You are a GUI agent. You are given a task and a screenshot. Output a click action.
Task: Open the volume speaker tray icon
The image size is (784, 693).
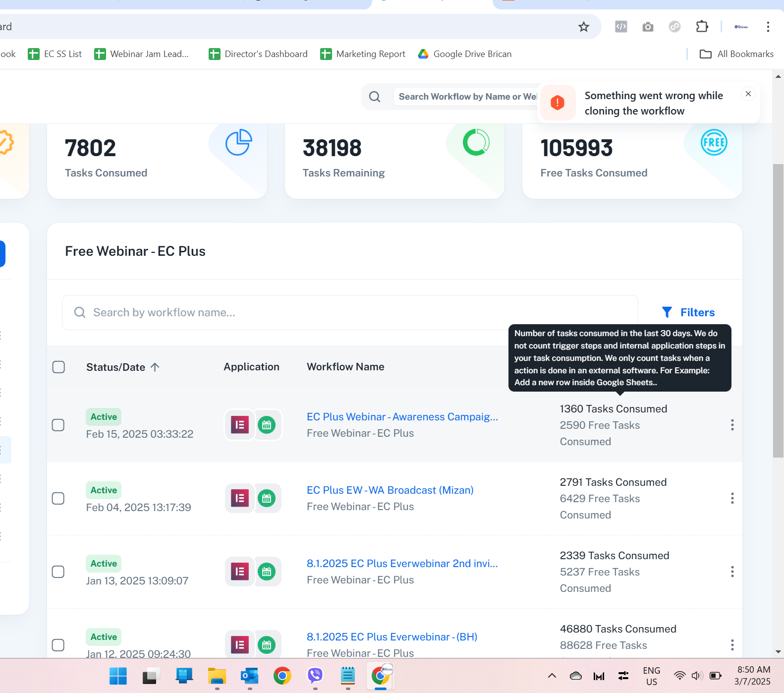pyautogui.click(x=697, y=676)
